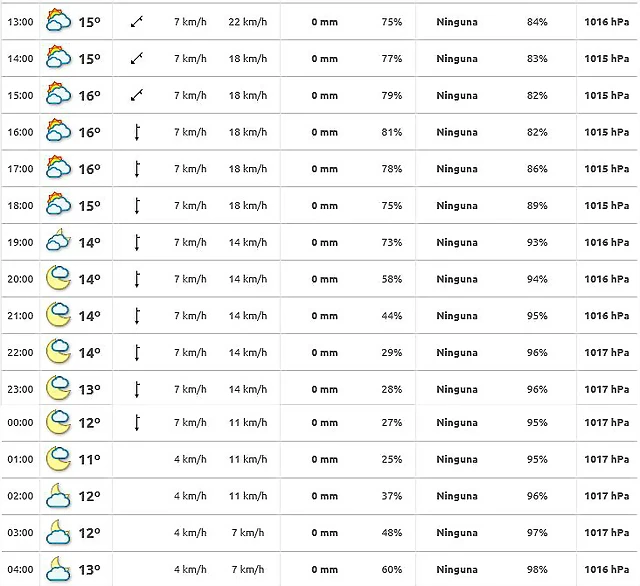Screen dimensions: 640x586
Task: Click the 22 km/h gust value
Action: click(248, 21)
